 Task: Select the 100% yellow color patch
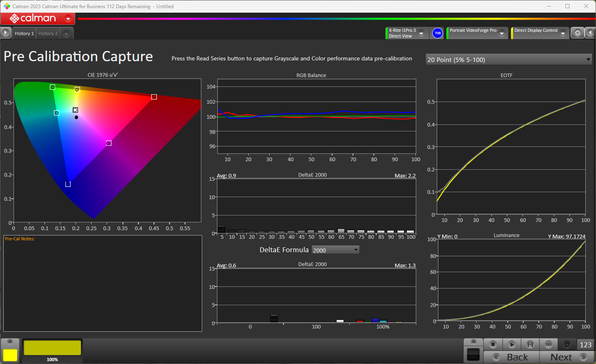click(x=52, y=348)
